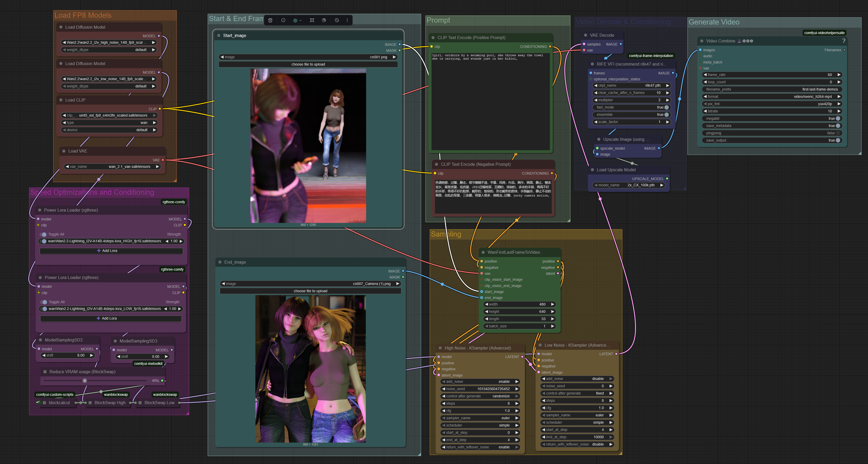Open node color picker swatch in toolbar
The image size is (868, 464).
pos(297,20)
